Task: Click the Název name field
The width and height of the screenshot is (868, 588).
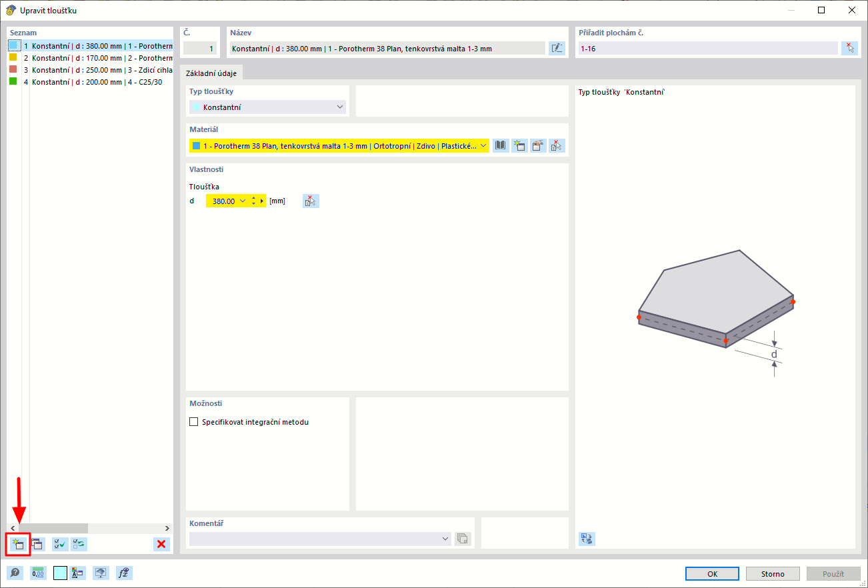Action: pyautogui.click(x=387, y=48)
